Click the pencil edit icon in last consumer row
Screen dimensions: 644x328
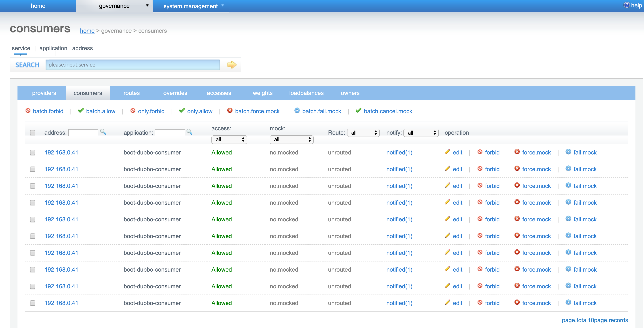448,303
